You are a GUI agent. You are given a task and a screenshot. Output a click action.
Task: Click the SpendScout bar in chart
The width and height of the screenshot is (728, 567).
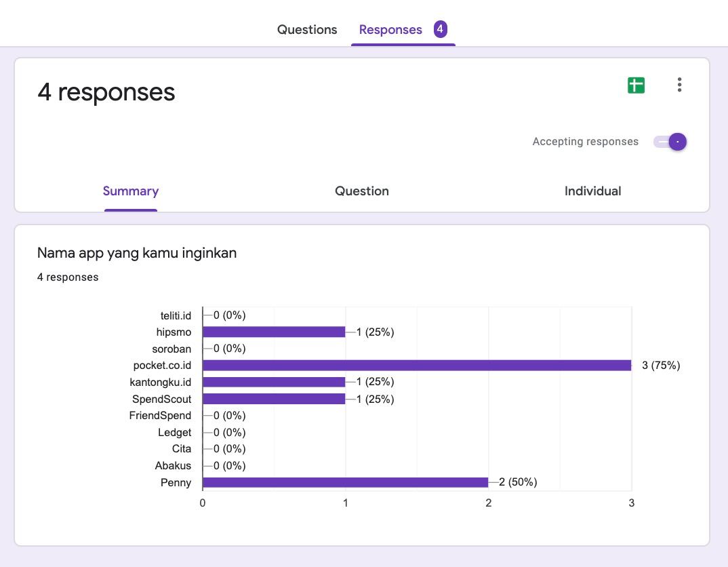click(x=274, y=399)
